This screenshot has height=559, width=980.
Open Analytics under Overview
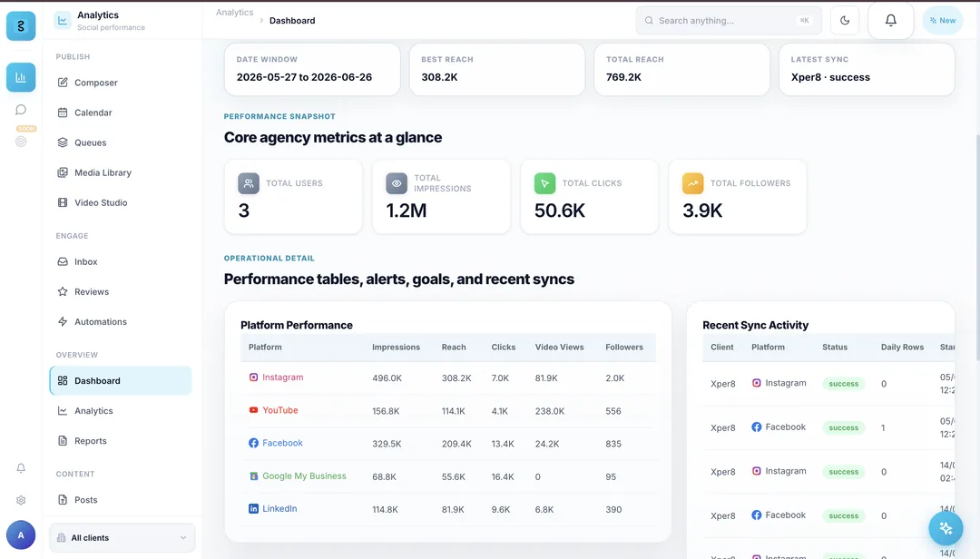coord(121,411)
